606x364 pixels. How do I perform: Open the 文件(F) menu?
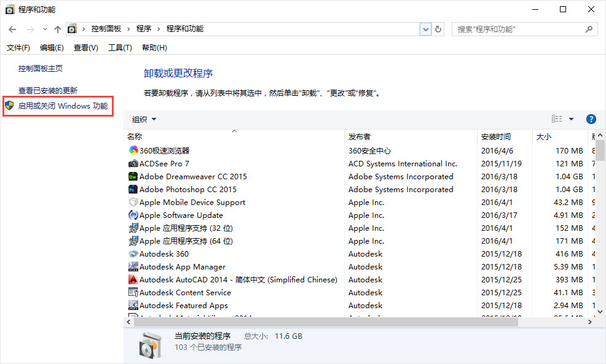18,47
